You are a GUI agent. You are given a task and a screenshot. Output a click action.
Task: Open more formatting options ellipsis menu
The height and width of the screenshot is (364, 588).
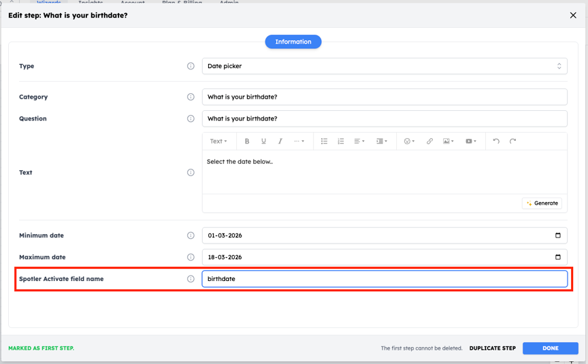pyautogui.click(x=299, y=142)
